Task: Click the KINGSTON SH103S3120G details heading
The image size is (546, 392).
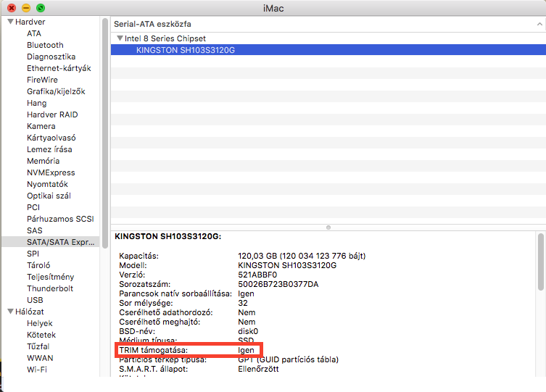Action: 167,236
